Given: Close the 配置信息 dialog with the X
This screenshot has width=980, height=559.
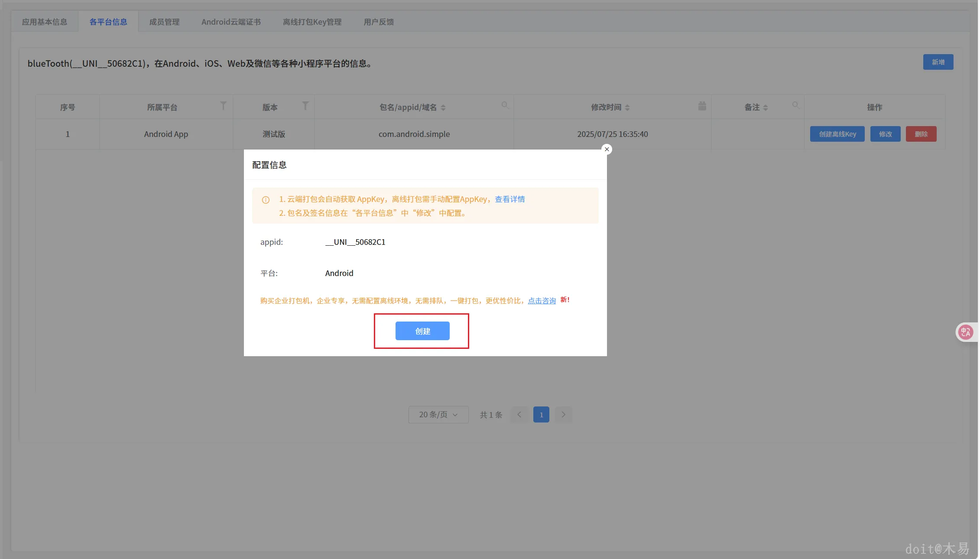Looking at the screenshot, I should point(607,149).
